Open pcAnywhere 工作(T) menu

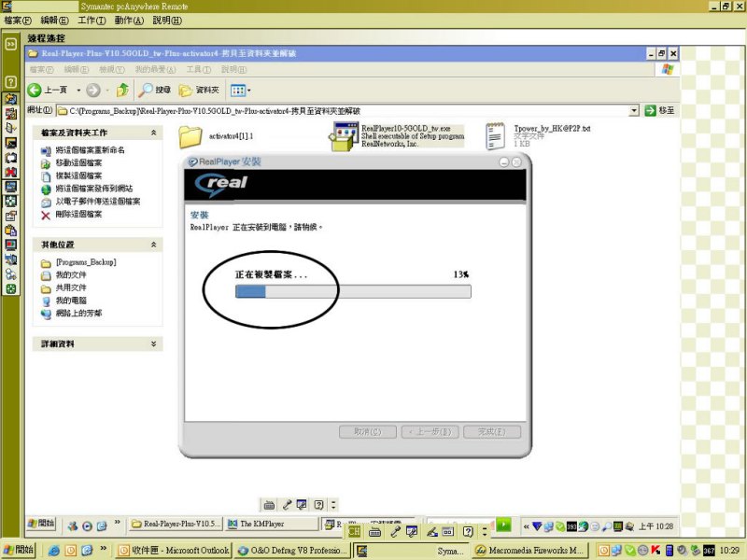click(92, 21)
